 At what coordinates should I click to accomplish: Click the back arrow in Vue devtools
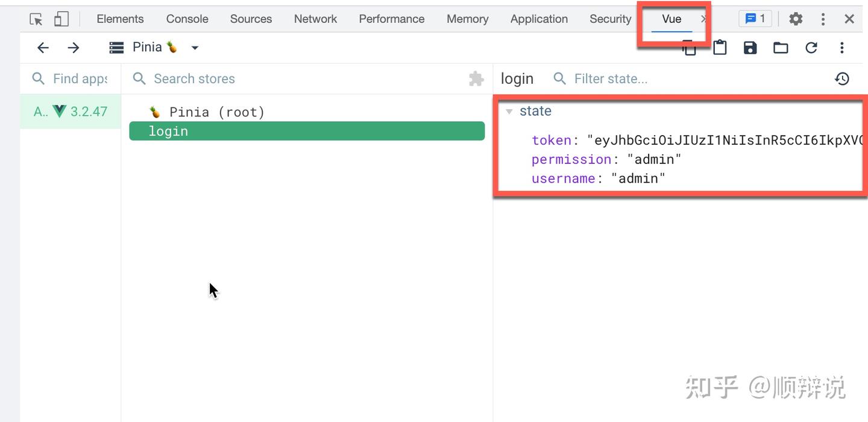[43, 48]
